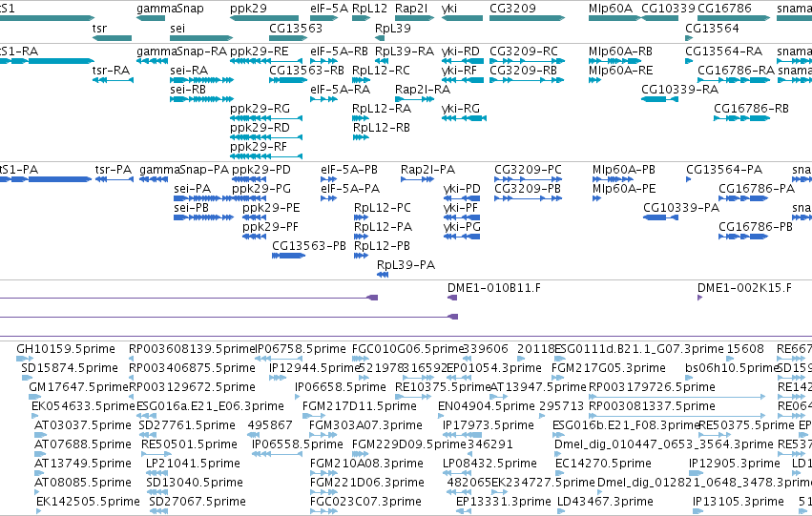Select the sei gene bar
Viewport: 812px width, 516px height.
tap(201, 38)
